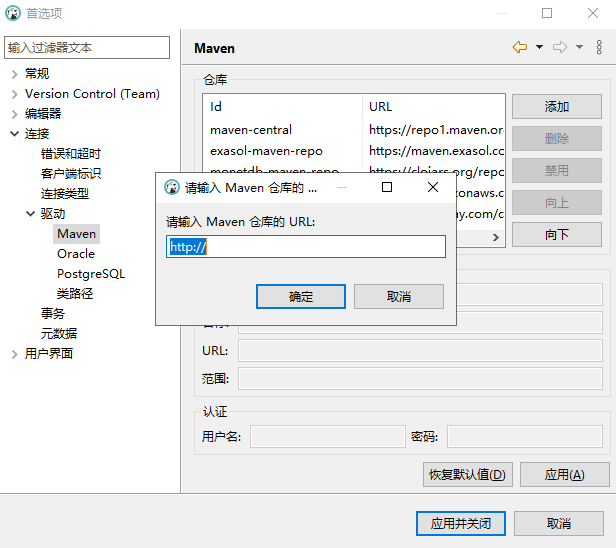Select 类路径 preference page
This screenshot has width=616, height=548.
pos(75,294)
